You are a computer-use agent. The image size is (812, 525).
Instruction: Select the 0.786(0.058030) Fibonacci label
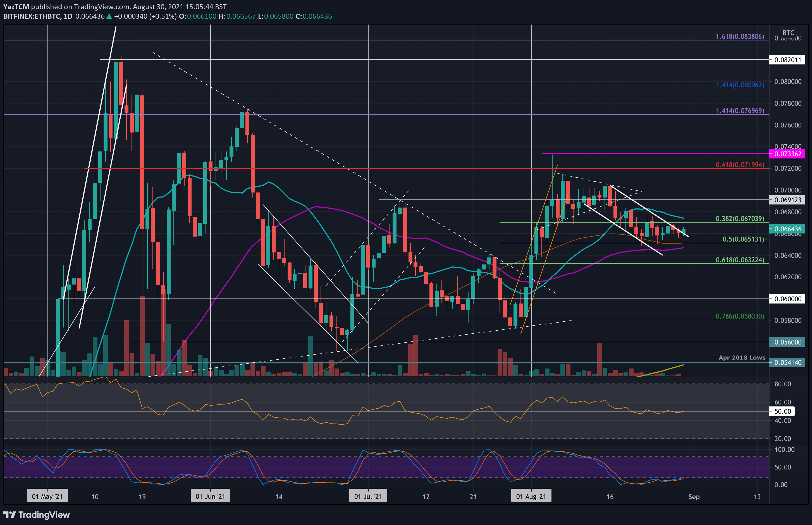pos(740,316)
